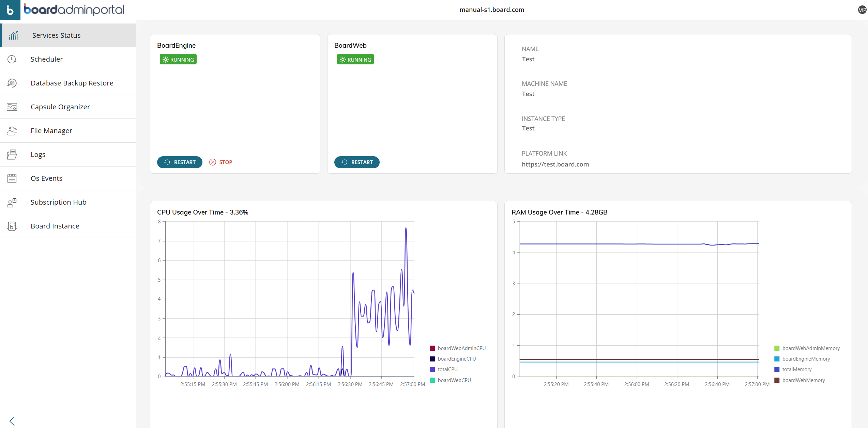This screenshot has height=428, width=868.
Task: Restart the BoardEngine service
Action: click(180, 162)
